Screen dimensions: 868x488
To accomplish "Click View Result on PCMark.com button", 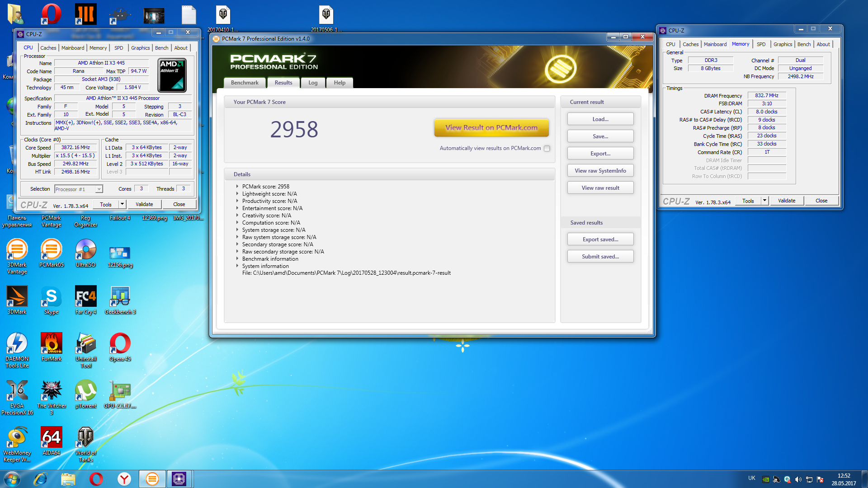I will [x=491, y=127].
